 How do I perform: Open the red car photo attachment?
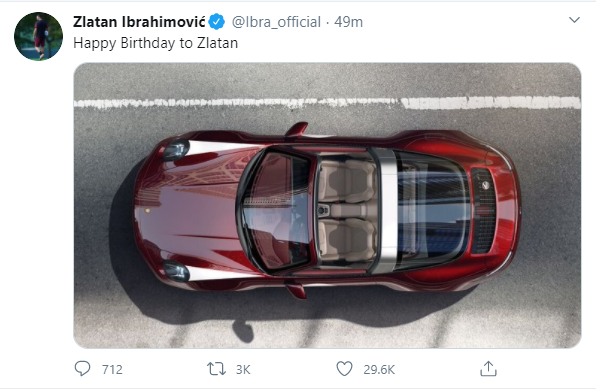coord(327,205)
